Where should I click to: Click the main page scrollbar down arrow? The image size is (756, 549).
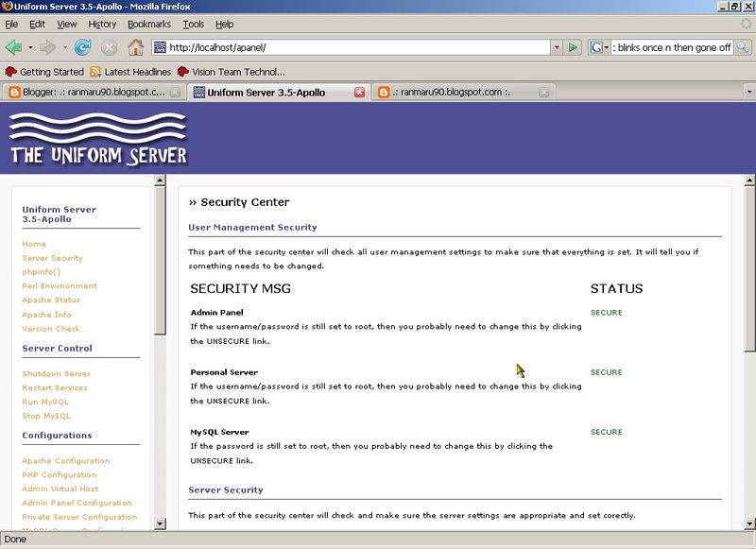point(749,523)
